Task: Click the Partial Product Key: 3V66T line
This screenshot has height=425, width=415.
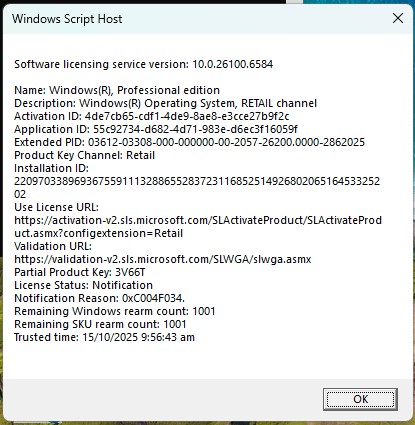Action: point(80,272)
